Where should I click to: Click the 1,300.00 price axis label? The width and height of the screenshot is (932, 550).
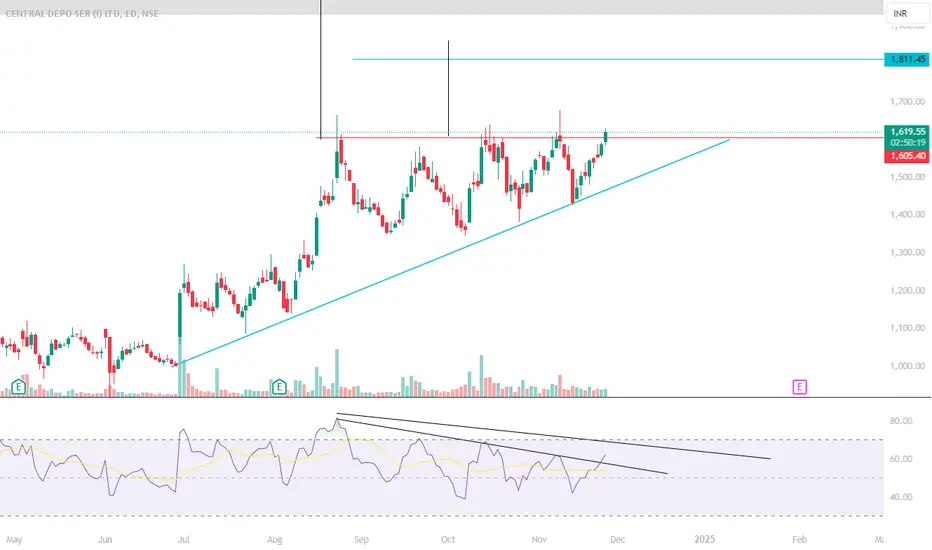[907, 253]
